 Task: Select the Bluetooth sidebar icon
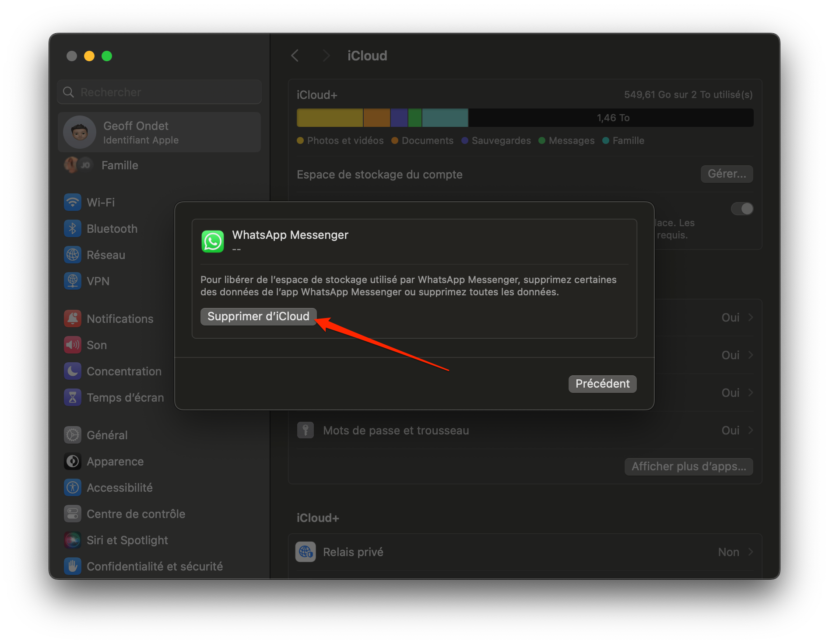coord(73,228)
